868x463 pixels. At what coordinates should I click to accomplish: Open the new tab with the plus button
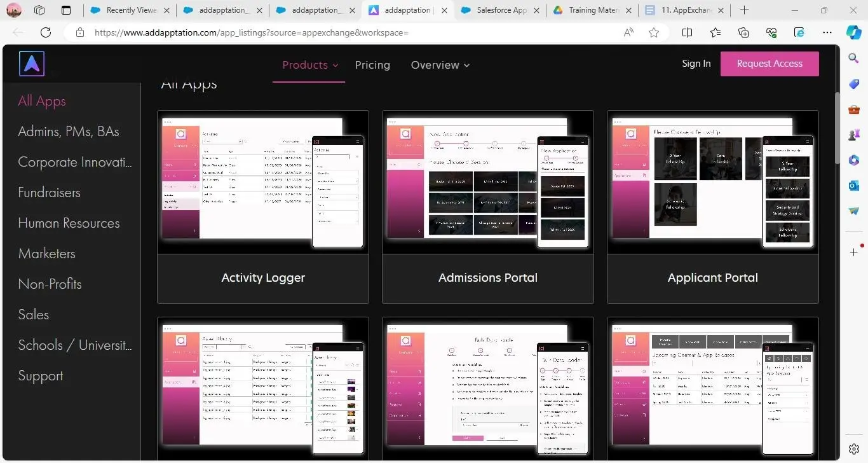(x=744, y=10)
